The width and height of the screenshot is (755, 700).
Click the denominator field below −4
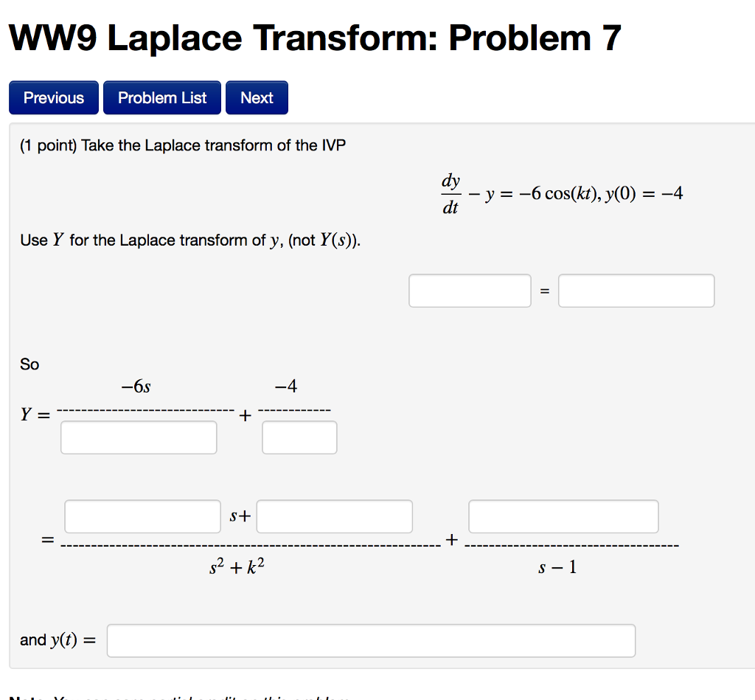299,437
